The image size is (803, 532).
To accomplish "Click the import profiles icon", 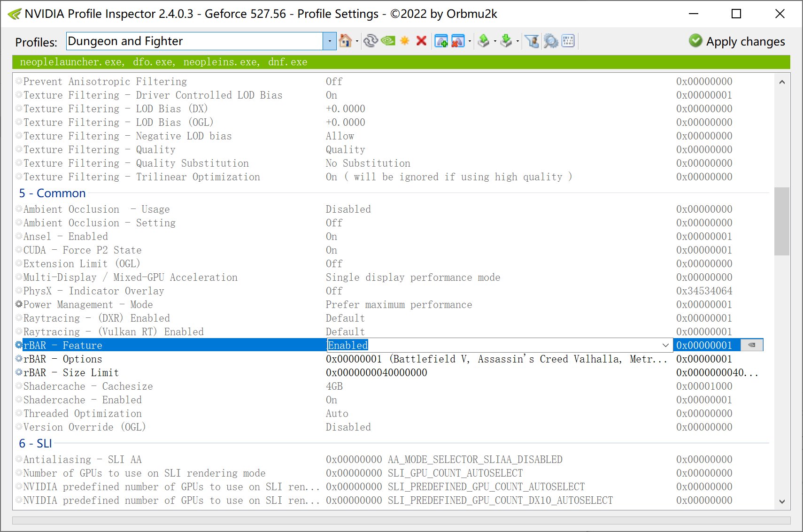I will click(506, 41).
